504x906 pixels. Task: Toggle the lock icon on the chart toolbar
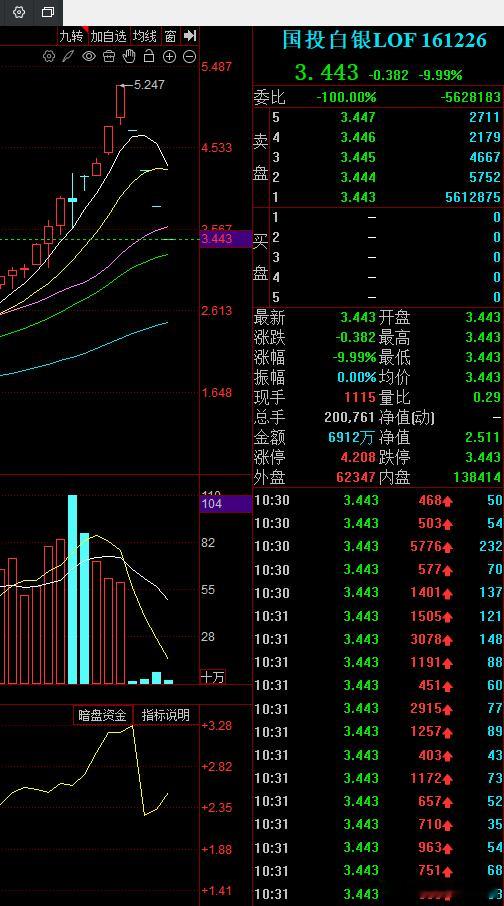tap(149, 57)
